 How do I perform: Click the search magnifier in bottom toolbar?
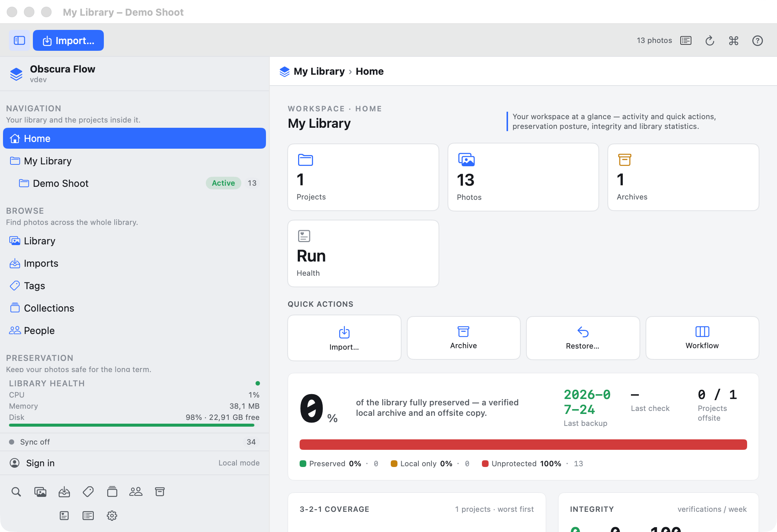[16, 492]
